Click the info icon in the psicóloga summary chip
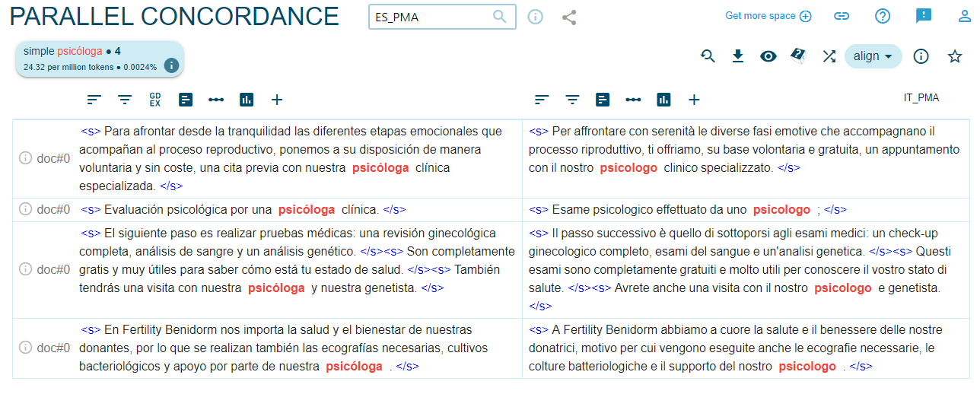The height and width of the screenshot is (394, 980). (172, 65)
